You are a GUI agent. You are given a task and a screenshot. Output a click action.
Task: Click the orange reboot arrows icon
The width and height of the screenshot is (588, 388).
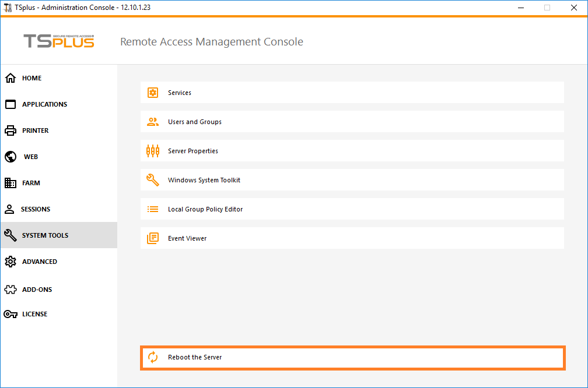(153, 357)
